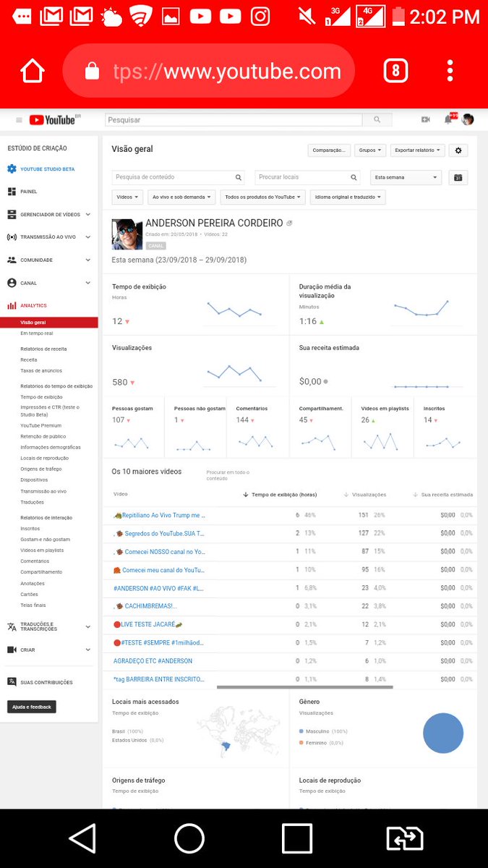Open analytics settings gear
488x868 pixels.
(x=458, y=150)
